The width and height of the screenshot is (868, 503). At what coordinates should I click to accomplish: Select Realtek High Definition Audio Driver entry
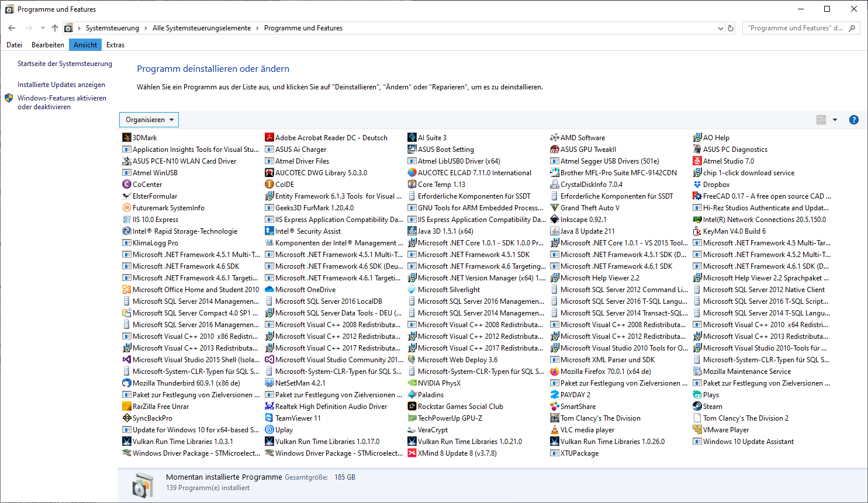click(x=326, y=407)
